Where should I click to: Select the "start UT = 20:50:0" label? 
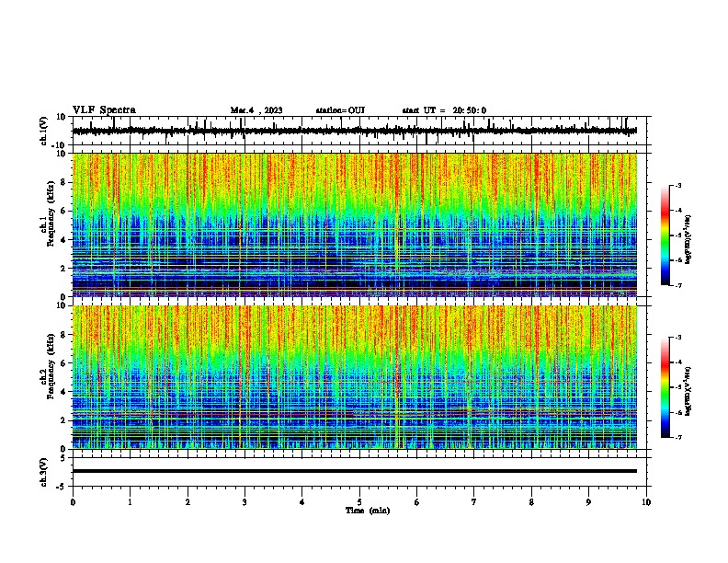click(444, 110)
